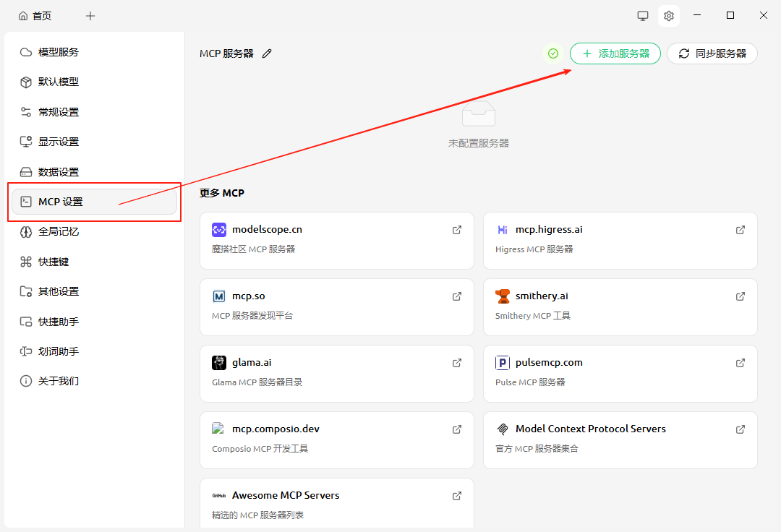Select MCP 设置 menu item

pyautogui.click(x=94, y=202)
